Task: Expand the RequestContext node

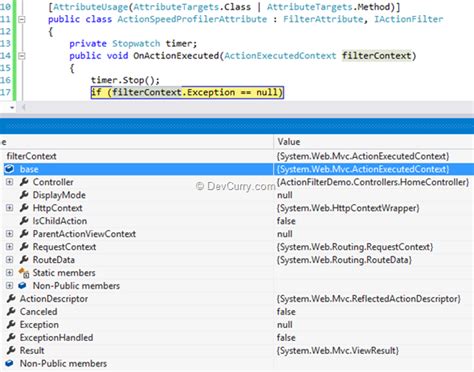Action: tap(9, 247)
